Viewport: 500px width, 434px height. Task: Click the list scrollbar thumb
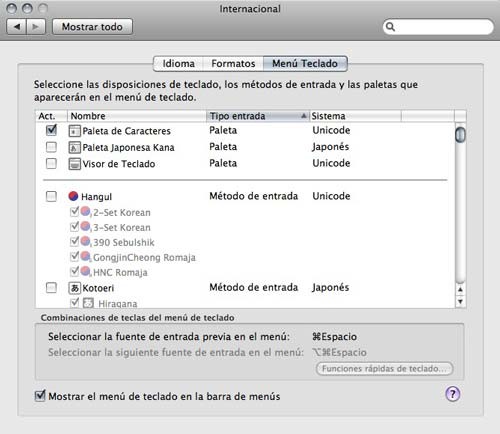460,135
